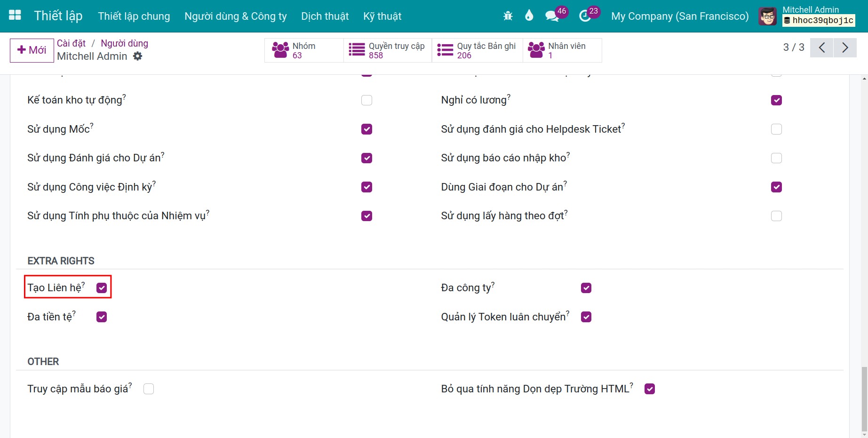Click the Quản lý Token luân chuyển label
The width and height of the screenshot is (868, 438).
point(503,317)
